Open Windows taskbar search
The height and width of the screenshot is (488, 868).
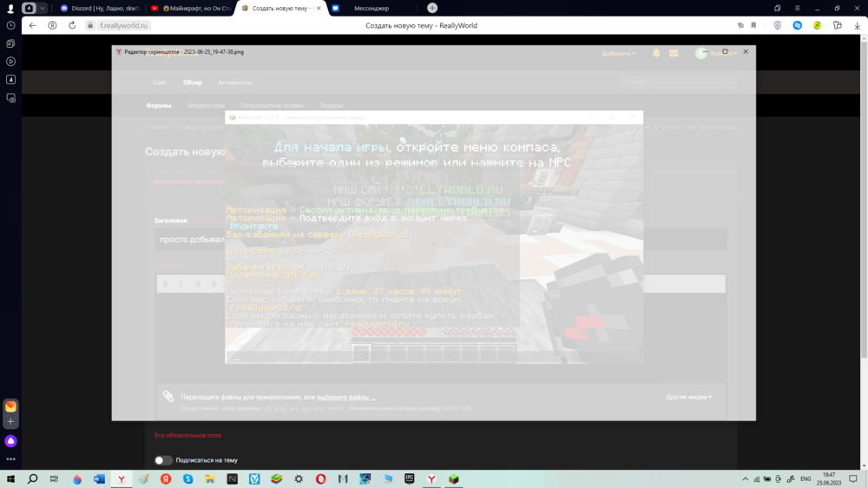[x=33, y=479]
